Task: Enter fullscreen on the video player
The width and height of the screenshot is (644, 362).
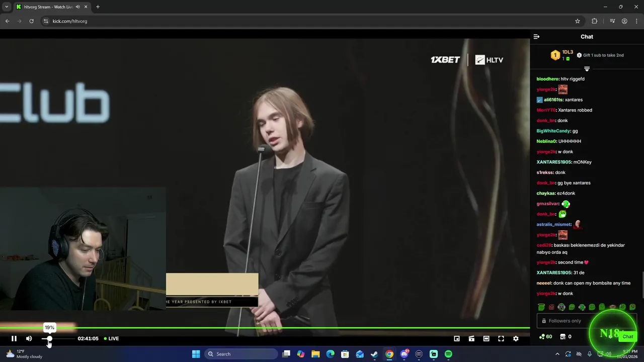Action: click(501, 338)
